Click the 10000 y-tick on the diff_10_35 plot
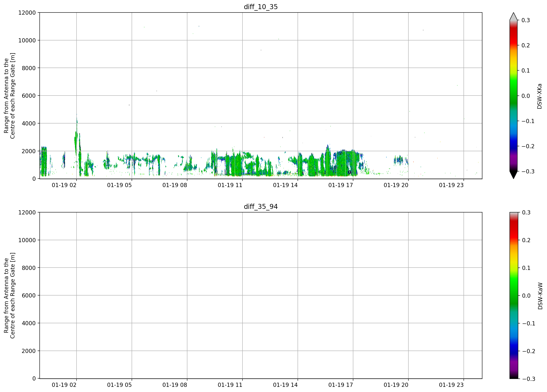This screenshot has width=547, height=392. (x=27, y=40)
